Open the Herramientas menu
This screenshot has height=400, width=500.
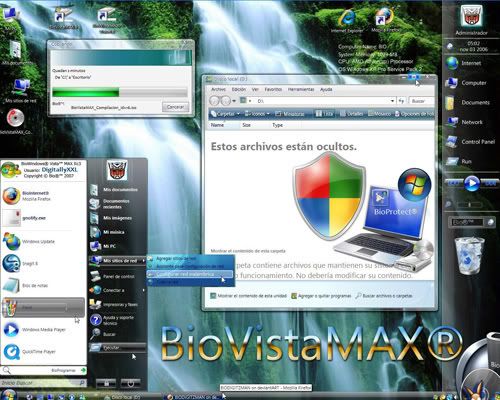(x=301, y=89)
